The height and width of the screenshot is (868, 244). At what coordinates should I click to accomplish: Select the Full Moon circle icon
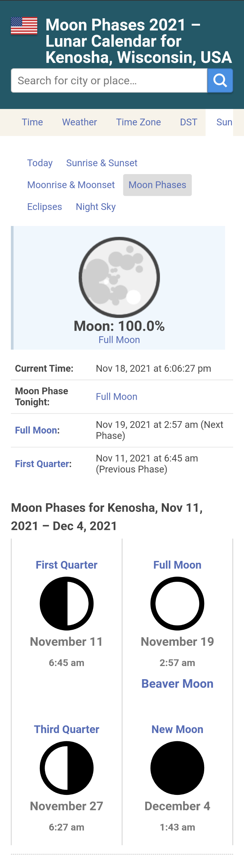(177, 604)
